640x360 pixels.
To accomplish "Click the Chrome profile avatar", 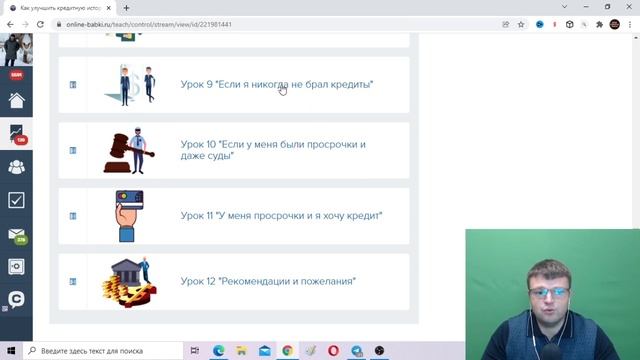I will [615, 24].
